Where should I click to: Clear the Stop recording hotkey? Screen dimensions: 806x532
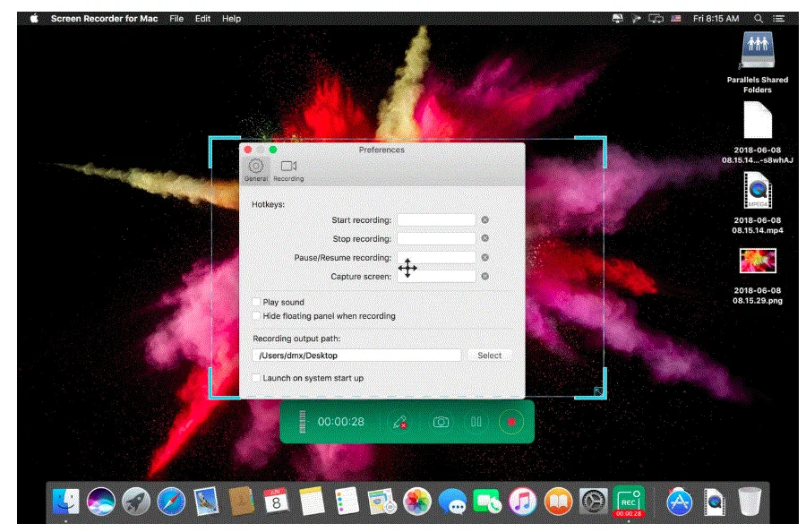pos(484,238)
